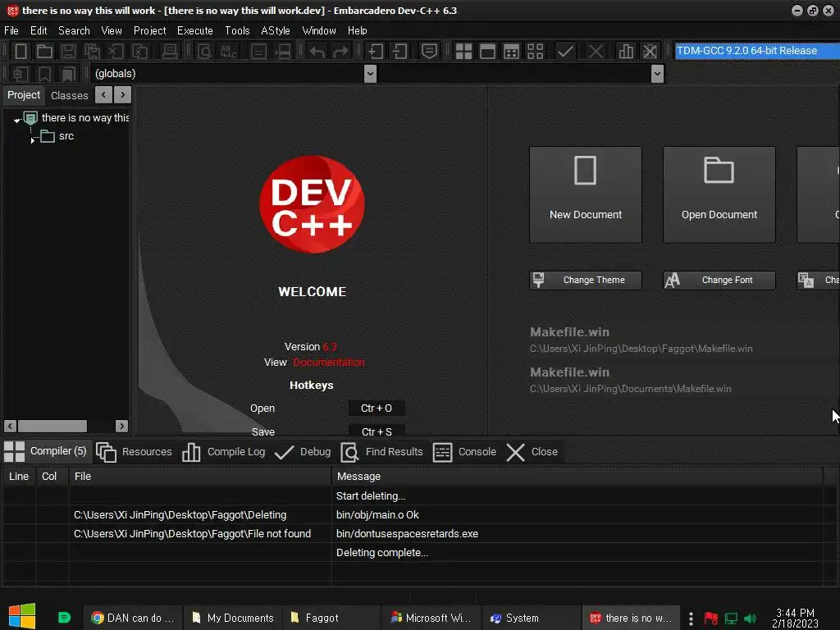Open the Execute menu

click(x=195, y=30)
